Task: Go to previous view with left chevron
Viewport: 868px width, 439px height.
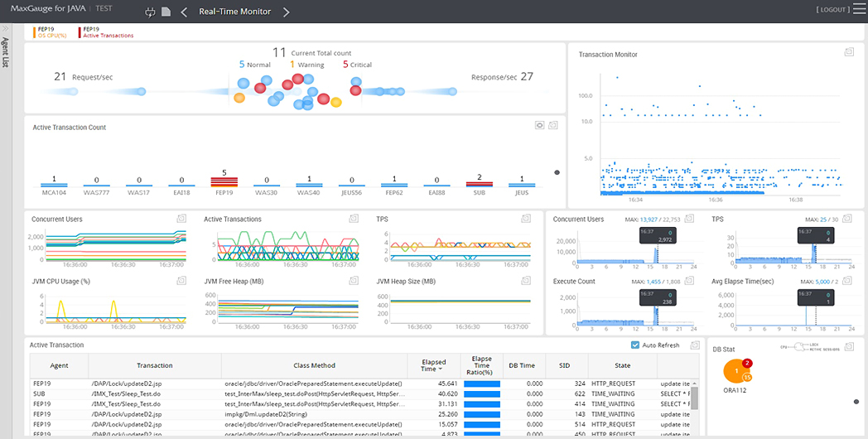Action: pos(185,12)
